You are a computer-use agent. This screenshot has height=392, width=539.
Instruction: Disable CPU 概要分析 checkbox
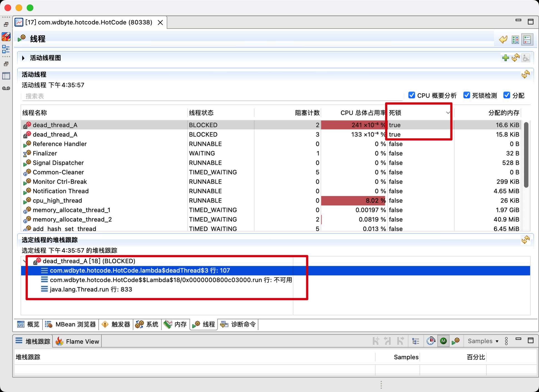pos(412,95)
